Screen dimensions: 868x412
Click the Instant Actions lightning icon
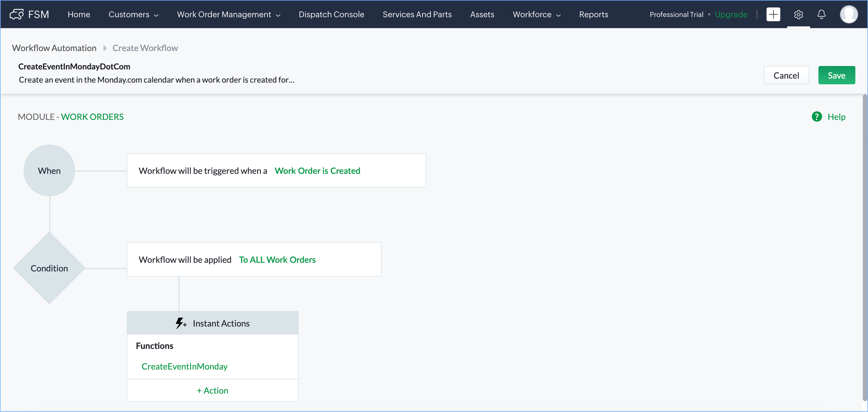[181, 323]
